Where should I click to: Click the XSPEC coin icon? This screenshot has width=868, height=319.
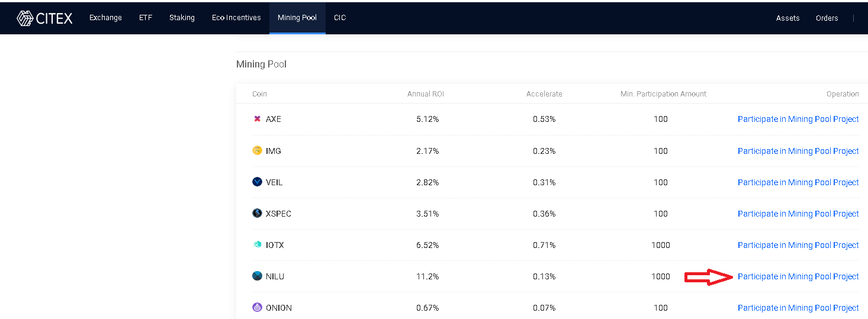click(257, 213)
